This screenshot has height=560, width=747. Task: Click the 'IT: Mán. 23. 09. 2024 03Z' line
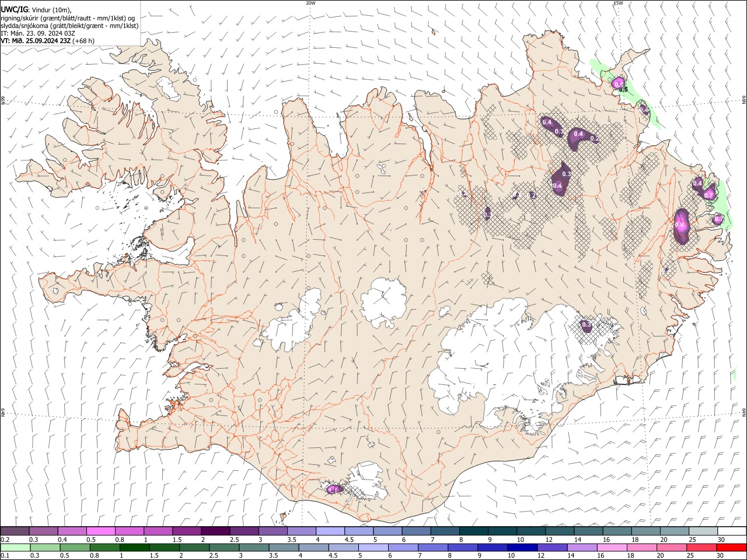(x=37, y=33)
